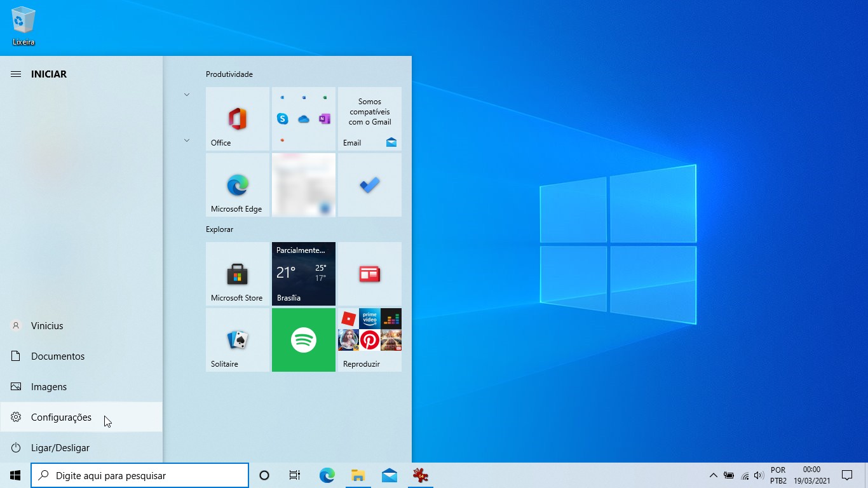Image resolution: width=868 pixels, height=488 pixels.
Task: Click the lower chevron left of the Office tile
Action: 187,140
